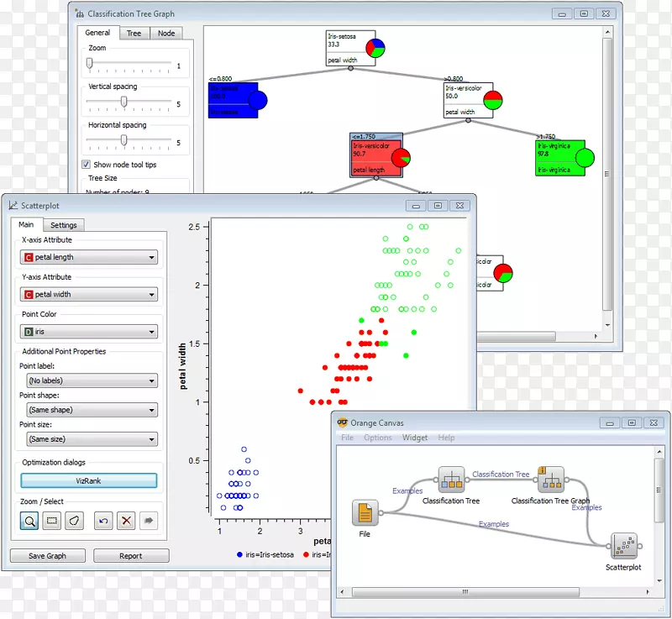Open the Point shape dropdown
Viewport: 672px width, 619px height.
coord(88,410)
